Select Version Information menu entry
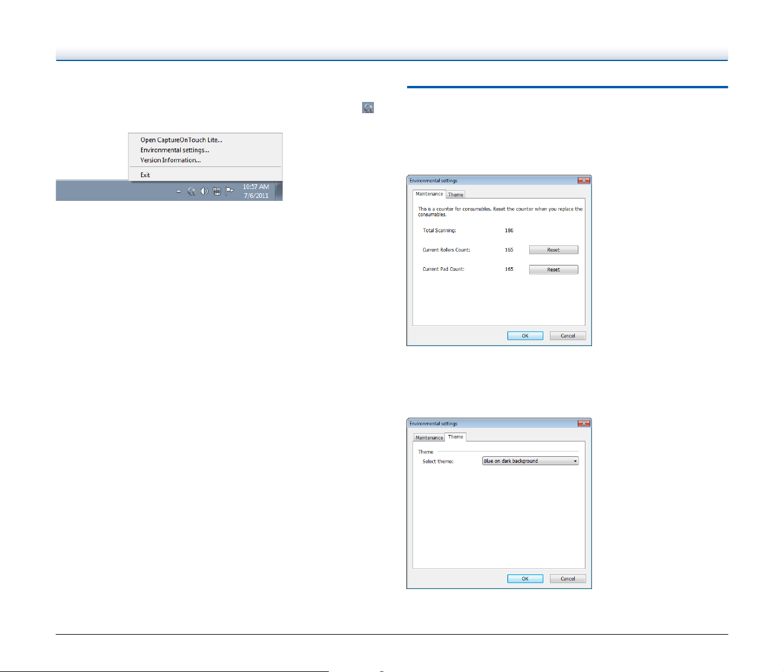Viewport: 784px width, 672px height. coord(171,160)
